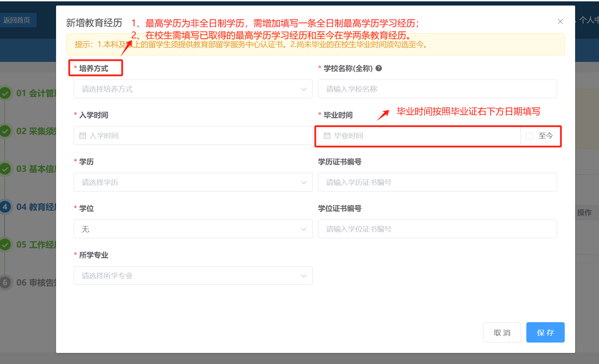Image resolution: width=599 pixels, height=364 pixels.
Task: Close the 新增教育经历 dialog with X
Action: click(x=560, y=21)
